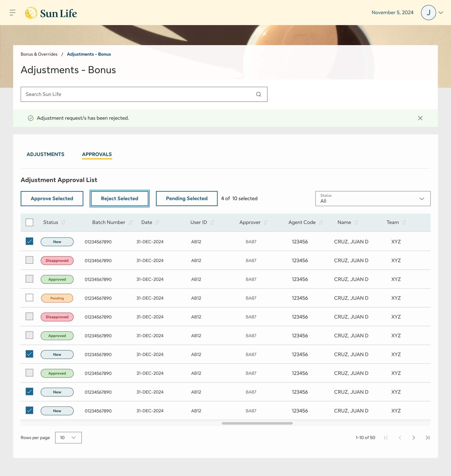451x476 pixels.
Task: Sort by Agent Code column
Action: (x=320, y=222)
